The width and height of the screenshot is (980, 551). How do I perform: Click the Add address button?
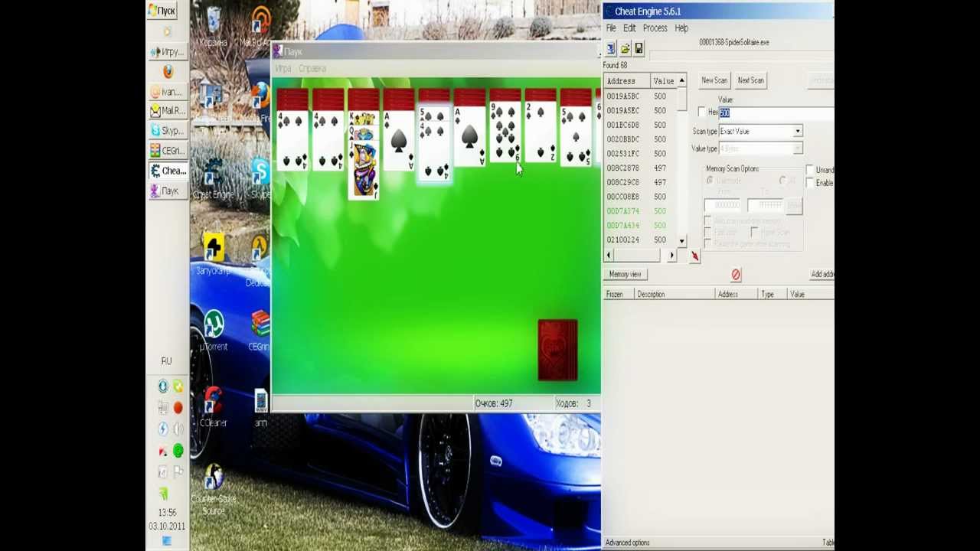pos(822,274)
